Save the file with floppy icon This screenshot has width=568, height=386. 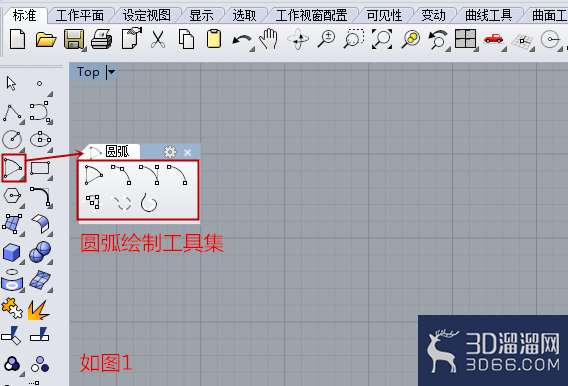pos(74,39)
